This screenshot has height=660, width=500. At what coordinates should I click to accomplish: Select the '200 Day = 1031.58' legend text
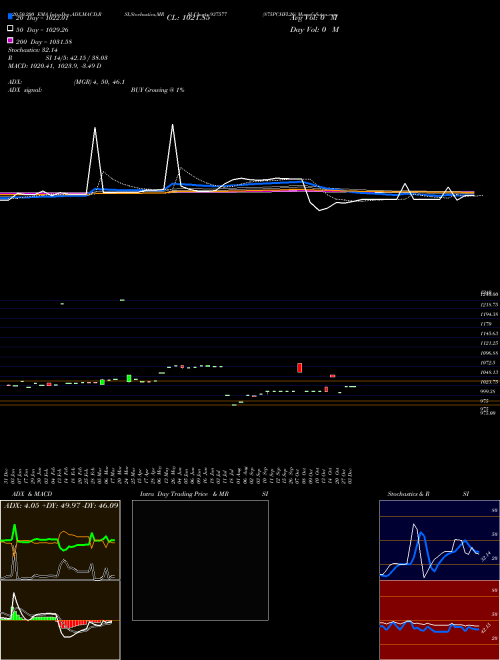44,42
